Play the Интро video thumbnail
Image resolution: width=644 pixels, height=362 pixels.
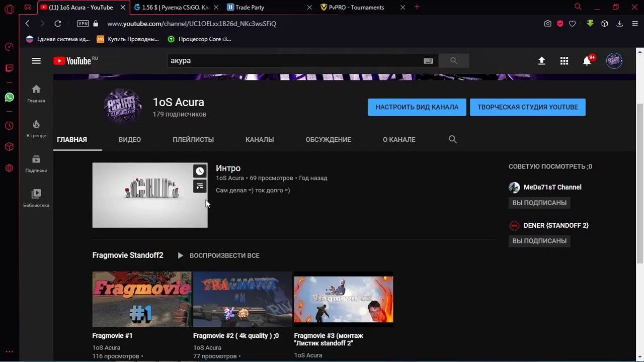point(150,195)
